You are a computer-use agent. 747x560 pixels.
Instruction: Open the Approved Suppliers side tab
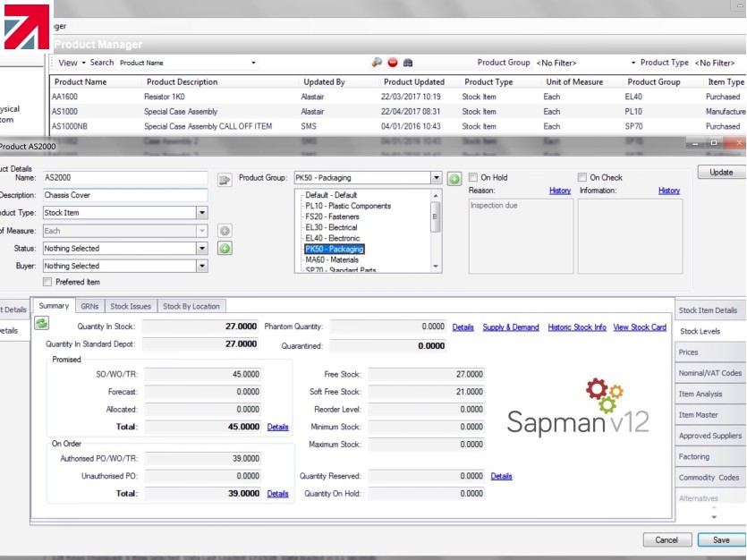709,436
